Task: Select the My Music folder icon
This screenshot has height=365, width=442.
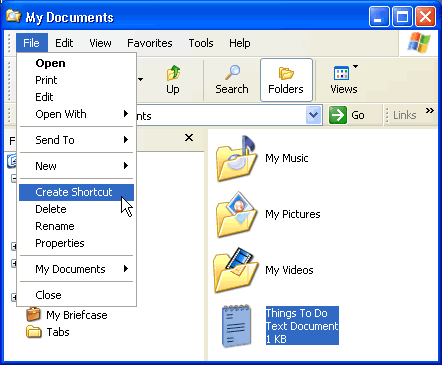Action: [236, 158]
